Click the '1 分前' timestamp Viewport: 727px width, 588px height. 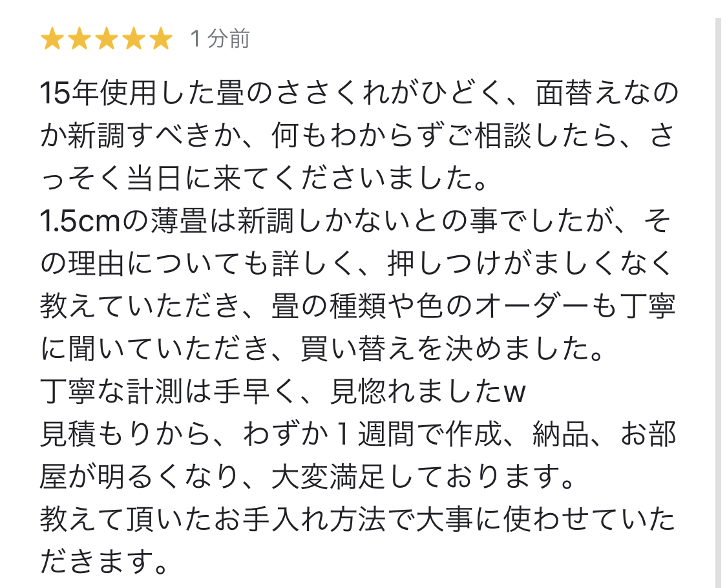coord(220,39)
